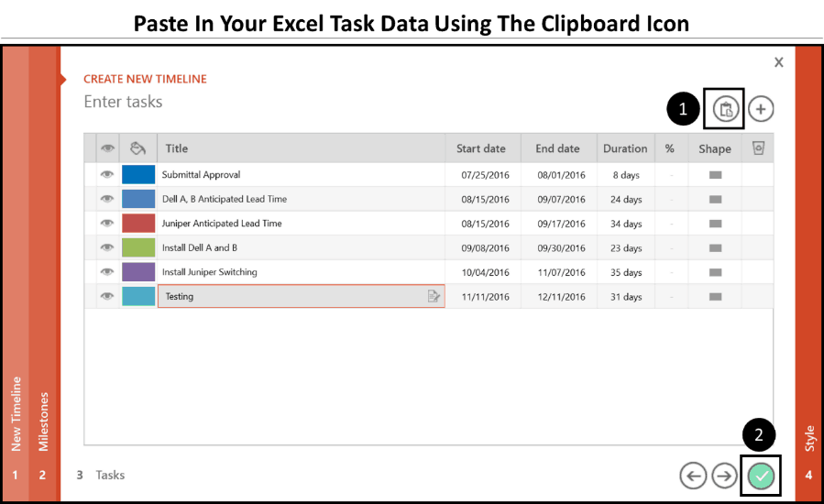Close the Create New Timeline dialog
The image size is (824, 504).
tap(779, 62)
